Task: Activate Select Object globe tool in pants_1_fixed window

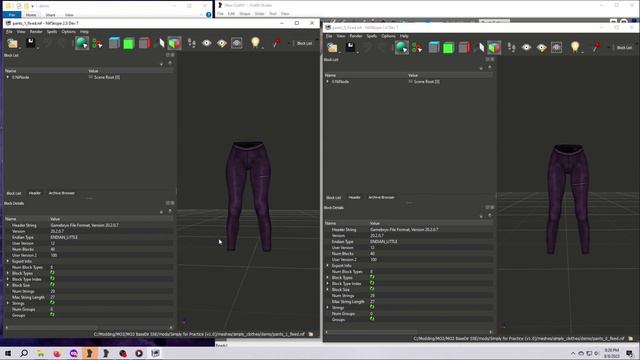Action: click(x=82, y=43)
